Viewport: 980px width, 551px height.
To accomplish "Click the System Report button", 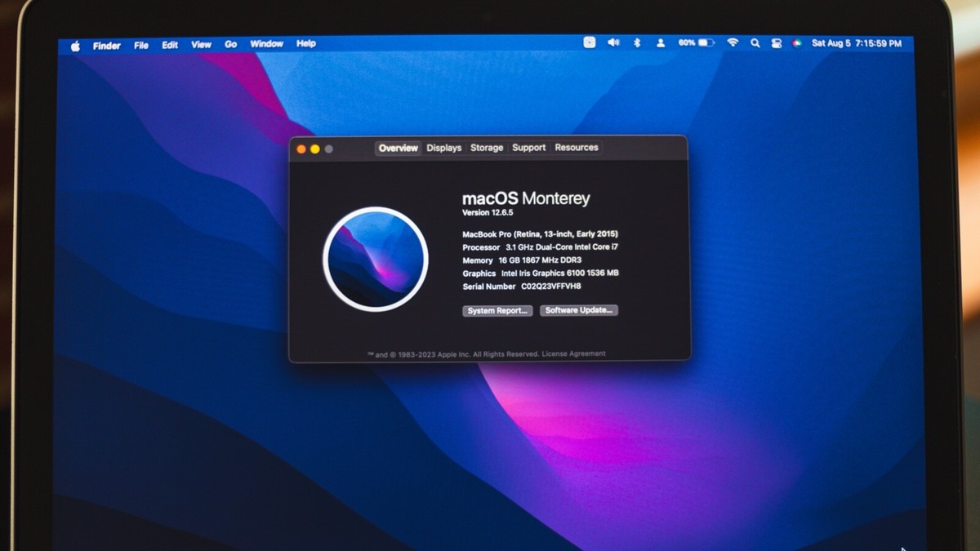I will click(497, 310).
